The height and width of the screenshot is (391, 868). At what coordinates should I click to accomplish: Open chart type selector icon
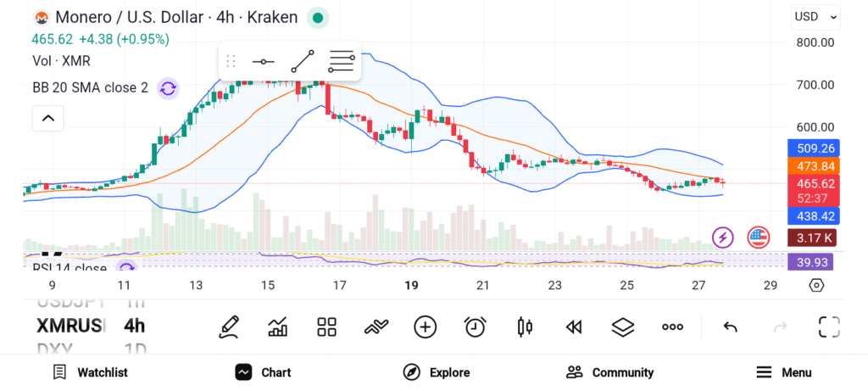[278, 327]
